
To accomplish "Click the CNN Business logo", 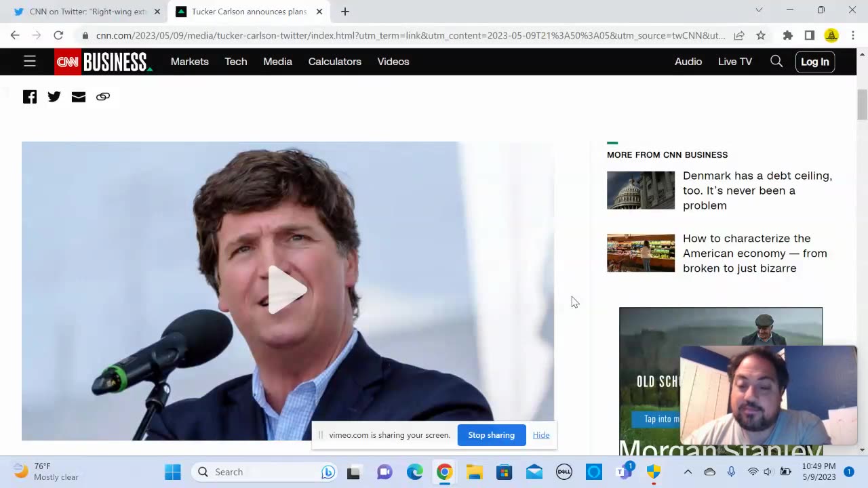I will [x=104, y=62].
